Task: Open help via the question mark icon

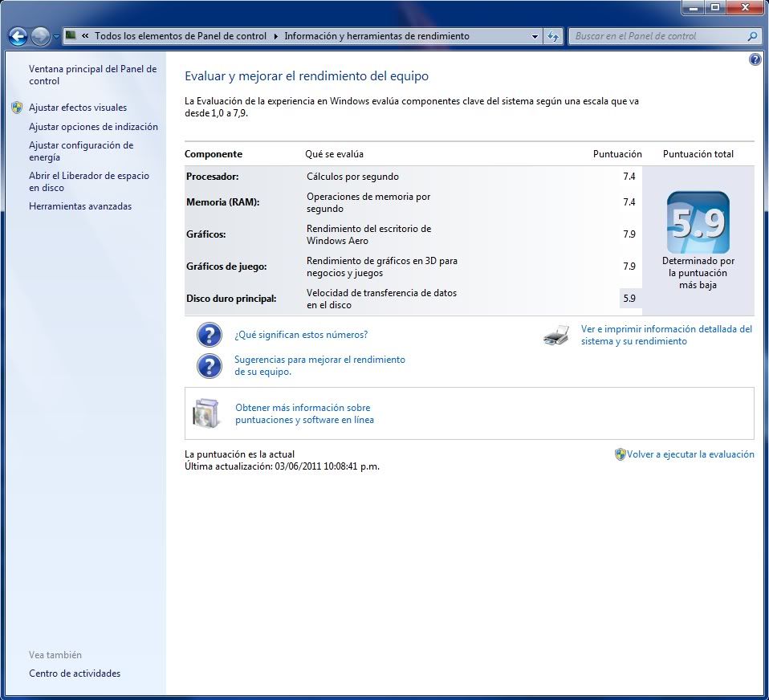Action: pyautogui.click(x=755, y=59)
